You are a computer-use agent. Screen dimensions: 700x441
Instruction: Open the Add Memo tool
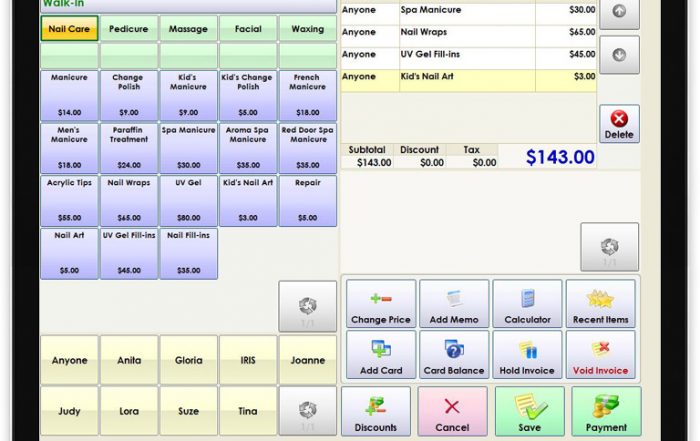tap(454, 304)
